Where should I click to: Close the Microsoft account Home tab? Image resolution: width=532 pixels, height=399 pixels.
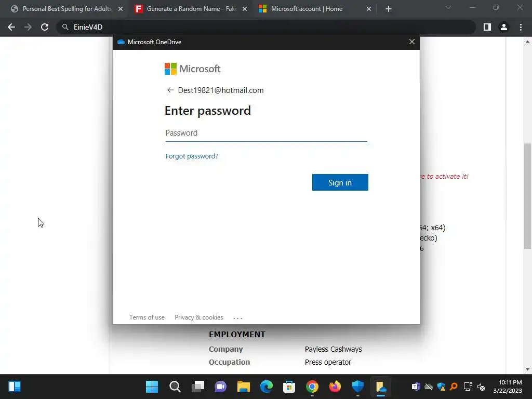click(x=369, y=9)
